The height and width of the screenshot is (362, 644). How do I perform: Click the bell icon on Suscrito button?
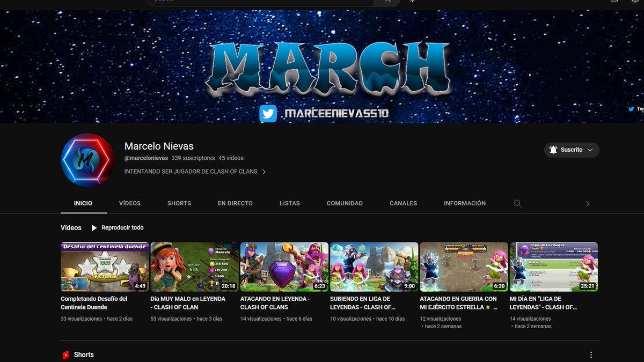click(x=553, y=150)
